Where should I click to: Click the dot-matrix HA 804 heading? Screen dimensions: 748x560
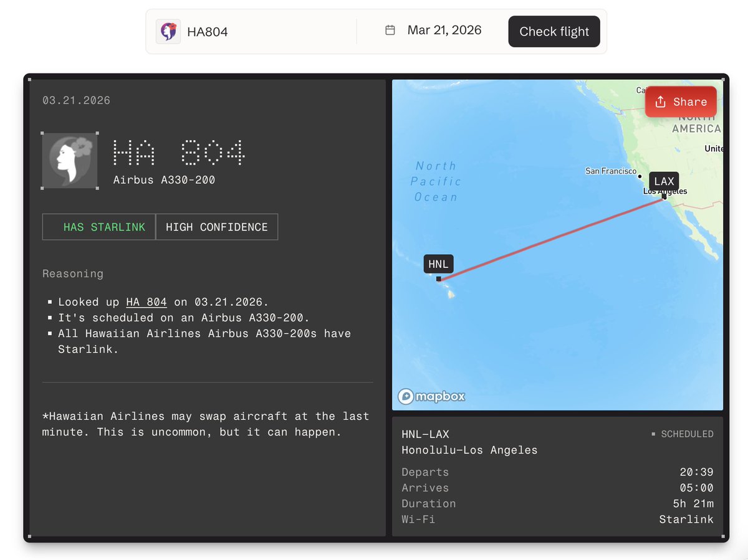179,153
